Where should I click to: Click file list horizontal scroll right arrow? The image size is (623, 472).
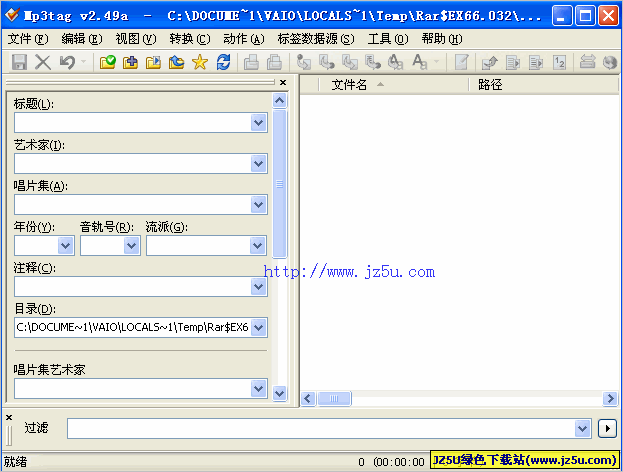tap(610, 398)
